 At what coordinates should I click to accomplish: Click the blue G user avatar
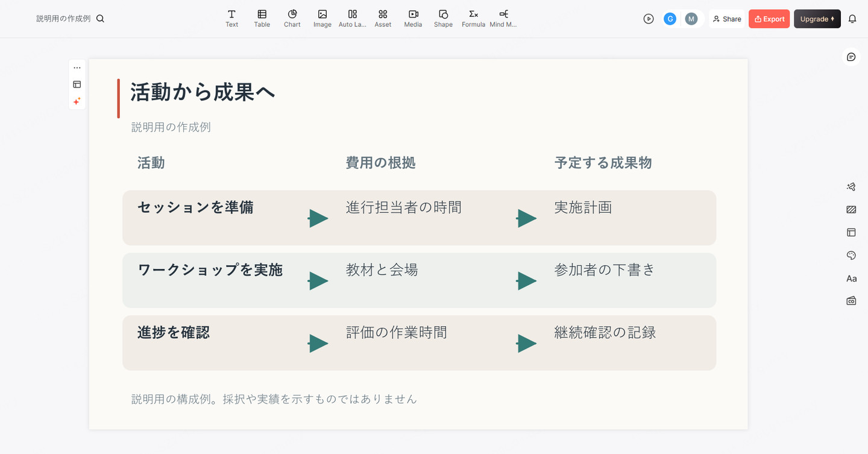[x=670, y=19]
